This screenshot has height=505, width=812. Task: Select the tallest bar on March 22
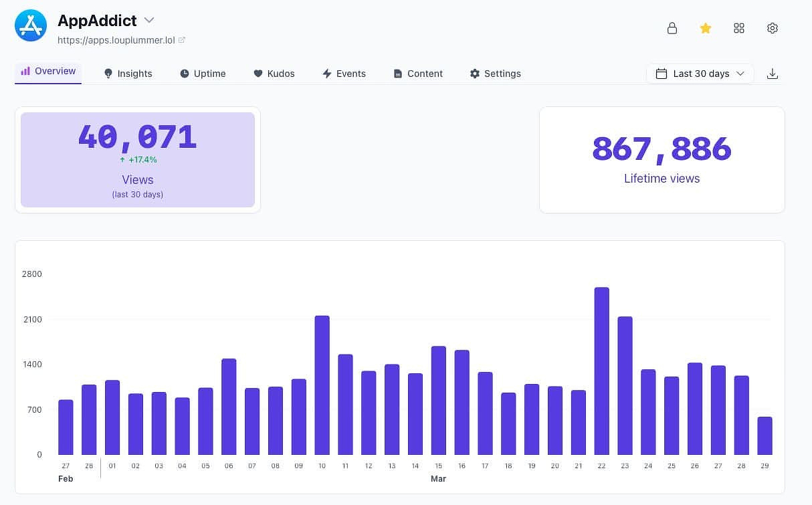601,368
